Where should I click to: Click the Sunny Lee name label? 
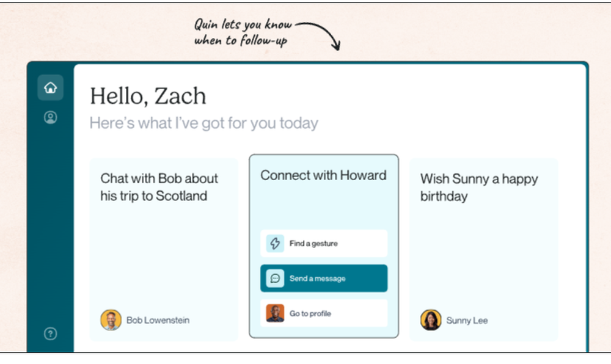click(x=467, y=321)
